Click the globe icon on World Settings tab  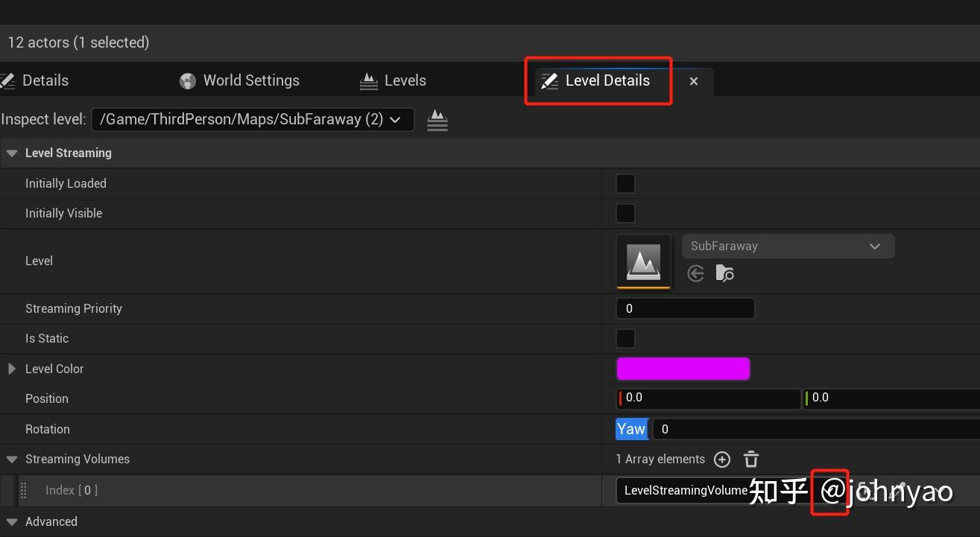(x=187, y=80)
